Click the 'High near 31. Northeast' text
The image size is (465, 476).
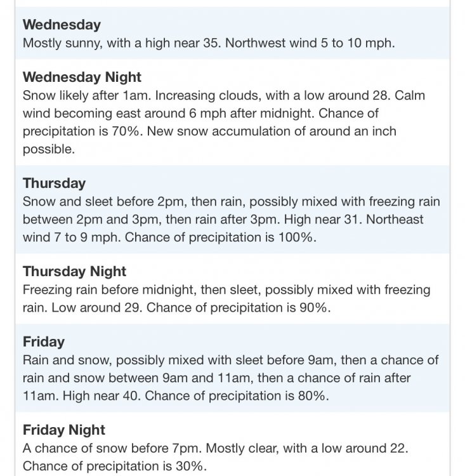click(353, 220)
